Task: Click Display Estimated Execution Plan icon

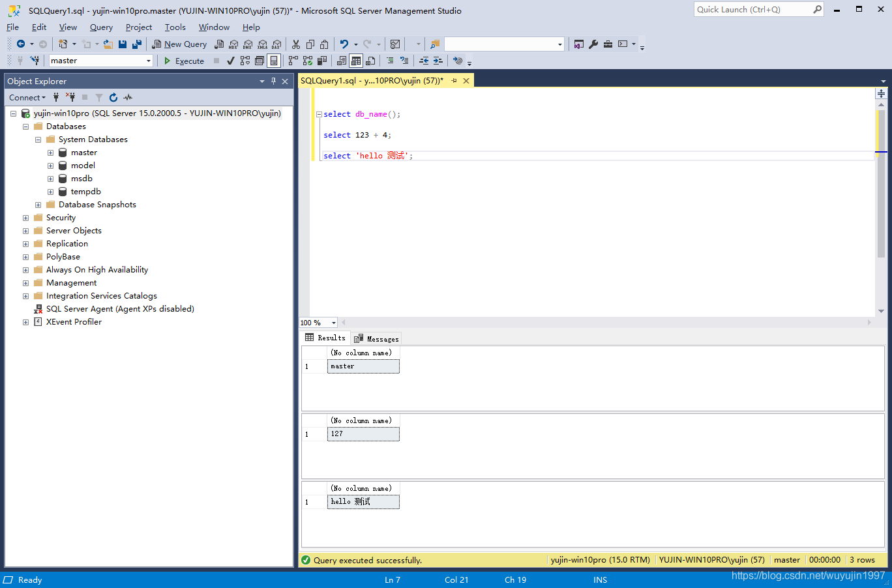Action: click(x=245, y=61)
